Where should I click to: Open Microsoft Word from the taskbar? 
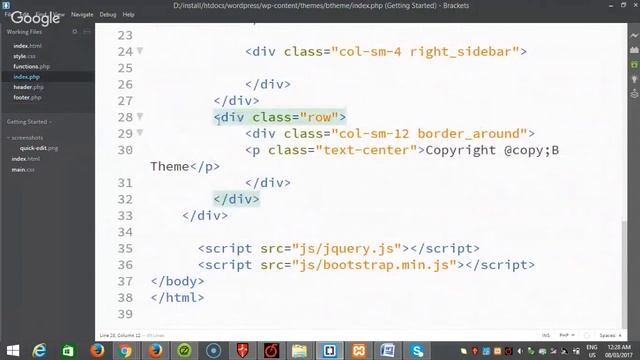tap(387, 351)
